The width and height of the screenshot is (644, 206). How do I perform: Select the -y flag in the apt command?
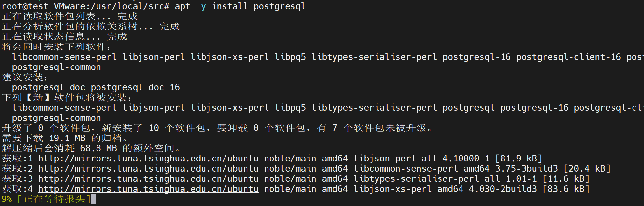coord(201,6)
